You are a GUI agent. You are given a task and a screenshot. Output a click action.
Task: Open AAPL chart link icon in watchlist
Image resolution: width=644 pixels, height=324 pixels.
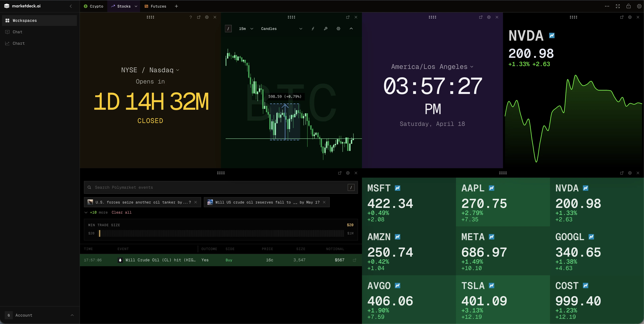492,188
